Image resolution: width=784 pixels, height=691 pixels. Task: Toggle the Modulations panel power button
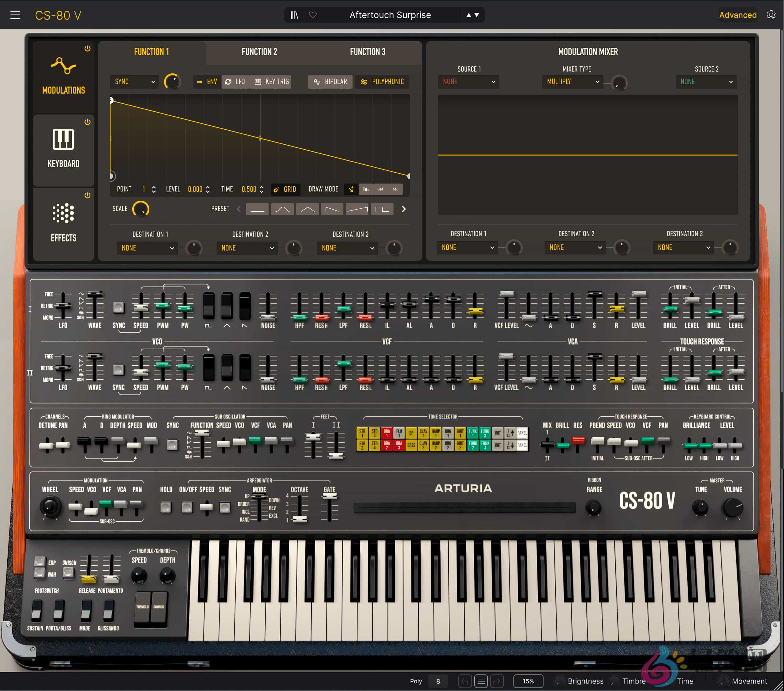pos(88,49)
